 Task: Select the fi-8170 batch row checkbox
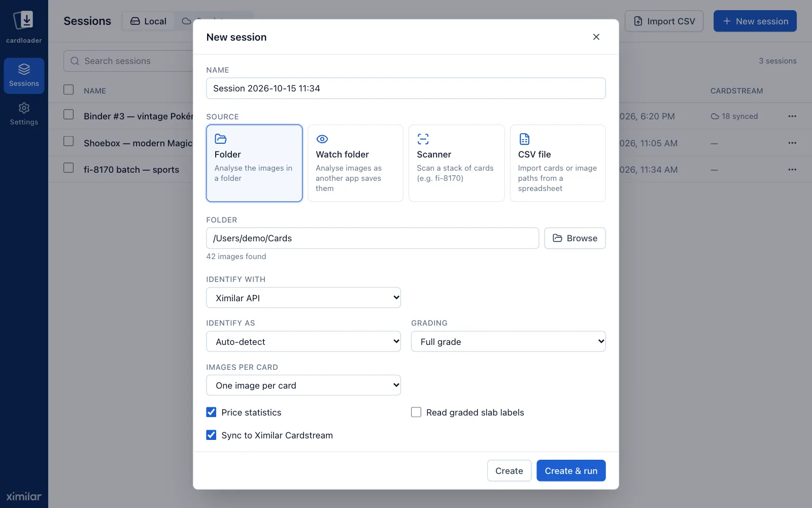click(x=69, y=168)
